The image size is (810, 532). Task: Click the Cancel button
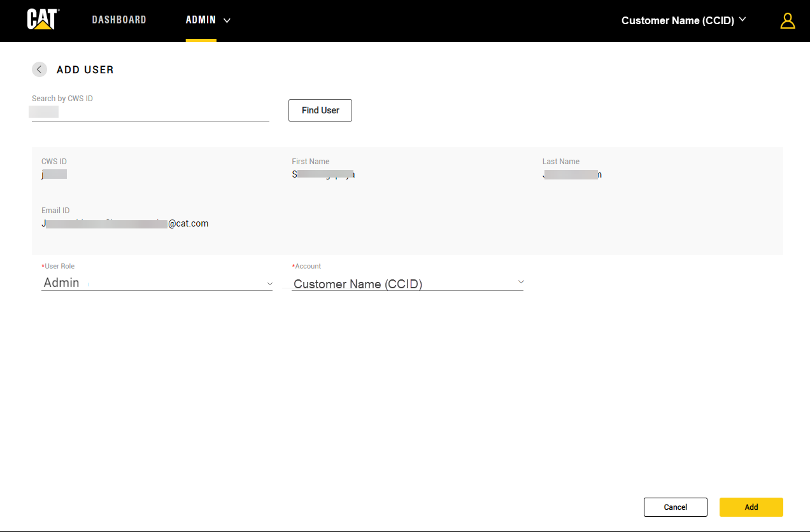pos(675,507)
